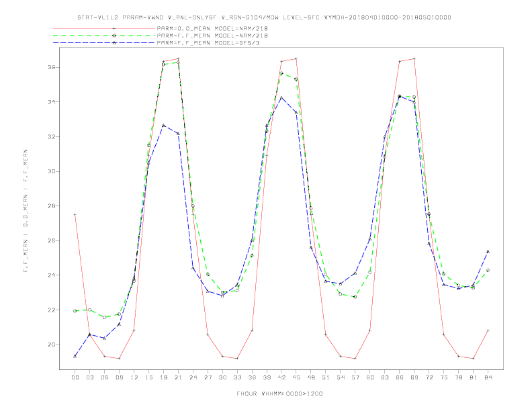
Task: Select the red O.O_MEAN NAM/218 legend label
Action: point(212,29)
